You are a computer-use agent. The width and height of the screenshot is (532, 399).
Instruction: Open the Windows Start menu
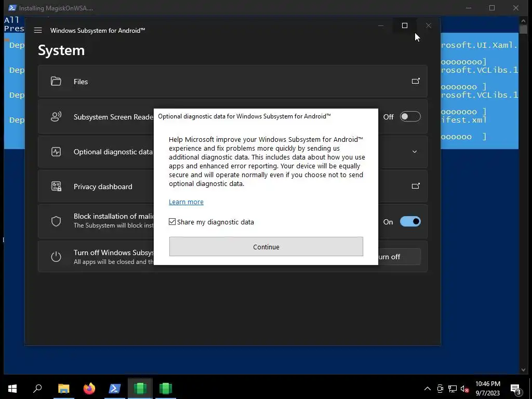pyautogui.click(x=12, y=389)
